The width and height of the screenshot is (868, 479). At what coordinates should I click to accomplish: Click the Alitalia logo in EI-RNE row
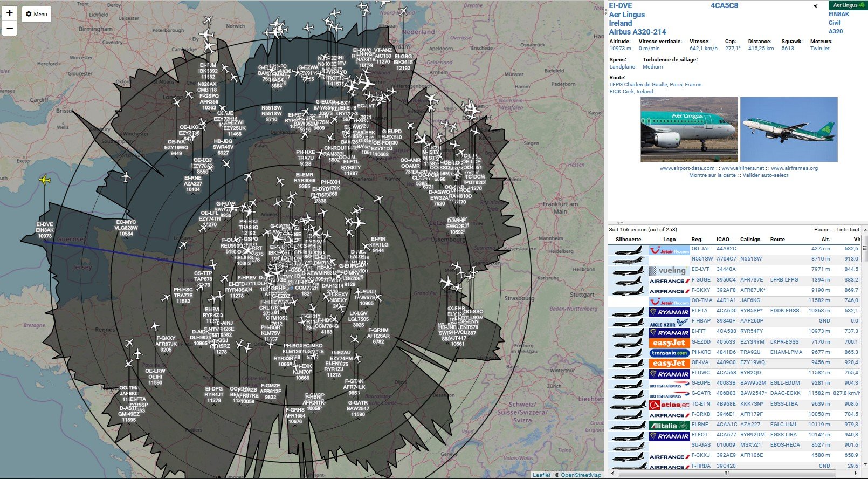tap(669, 425)
